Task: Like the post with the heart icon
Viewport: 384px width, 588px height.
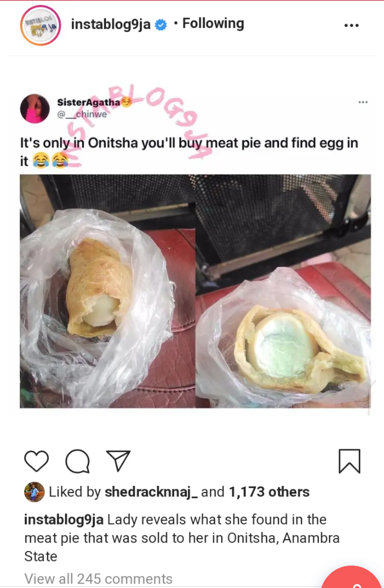Action: pos(36,461)
